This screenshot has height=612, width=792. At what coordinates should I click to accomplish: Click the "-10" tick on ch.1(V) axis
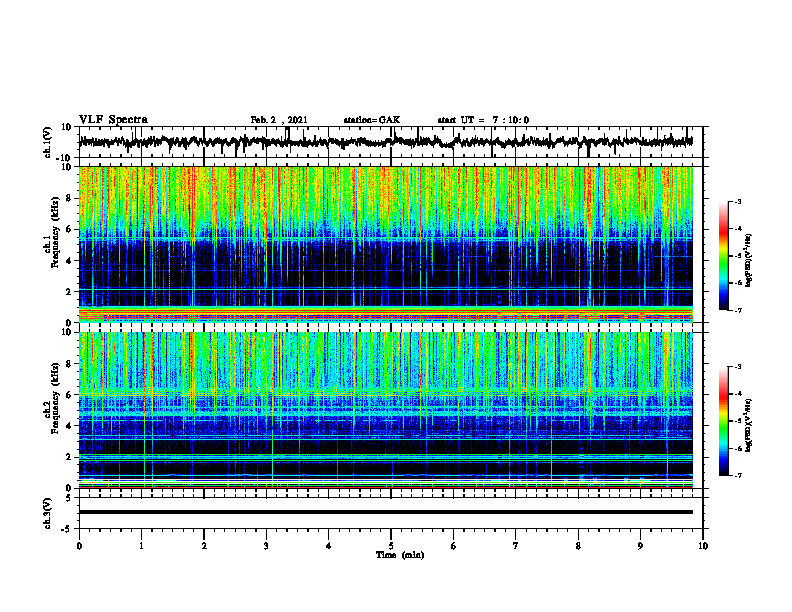click(65, 158)
